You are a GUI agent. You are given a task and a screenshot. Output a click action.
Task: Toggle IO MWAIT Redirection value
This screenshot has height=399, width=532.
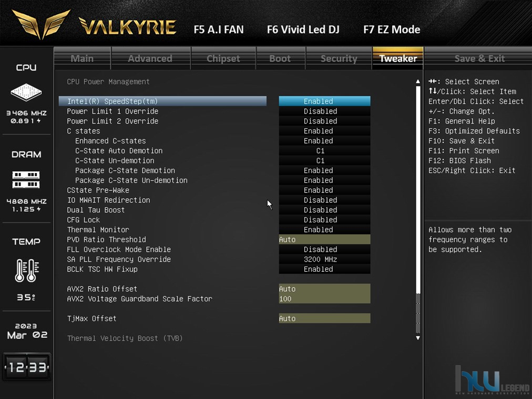[325, 200]
